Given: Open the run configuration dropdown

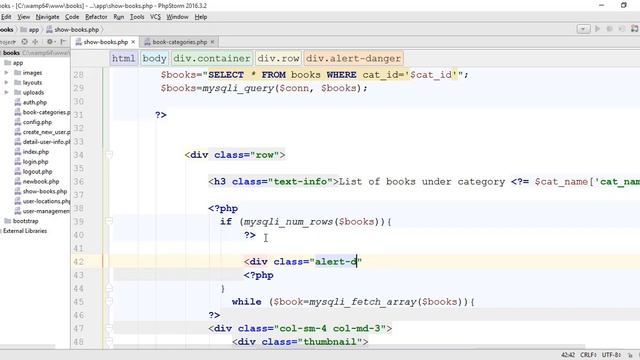Looking at the screenshot, I should [583, 29].
